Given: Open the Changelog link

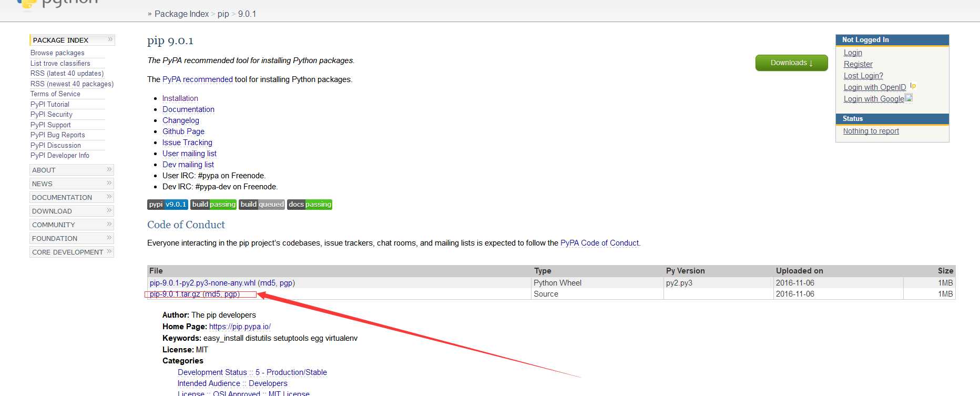Looking at the screenshot, I should click(181, 120).
